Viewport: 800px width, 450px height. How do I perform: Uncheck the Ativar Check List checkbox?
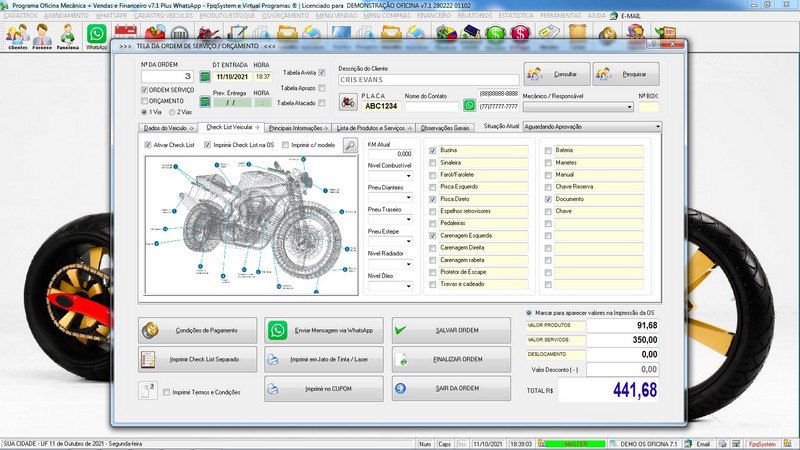pos(149,145)
